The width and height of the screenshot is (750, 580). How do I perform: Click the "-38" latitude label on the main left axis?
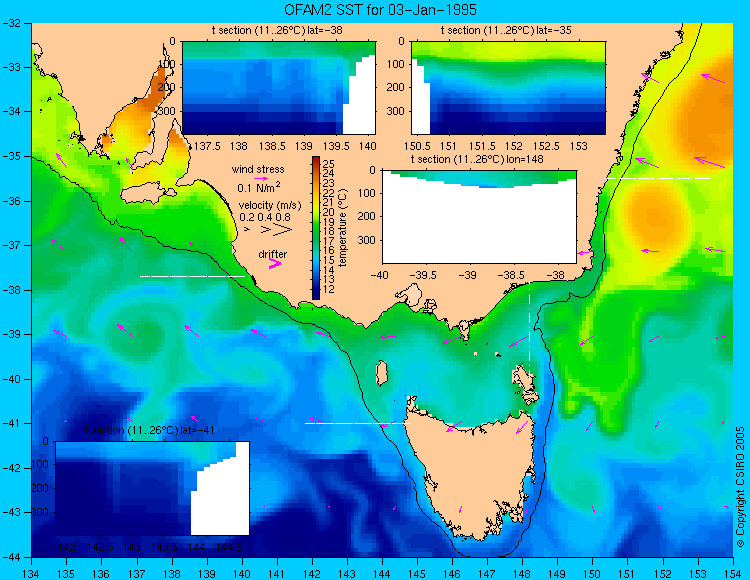(12, 290)
